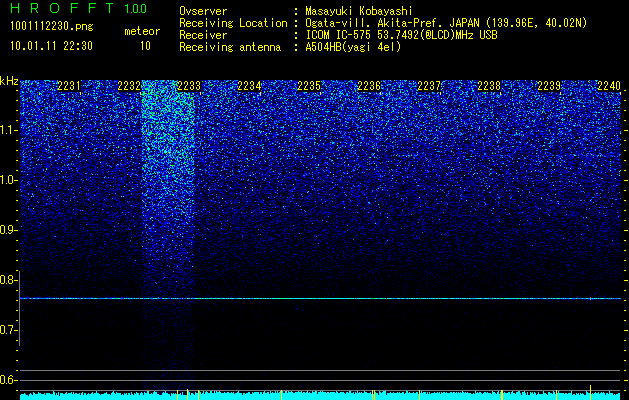Click the 2234 time marker
The height and width of the screenshot is (400, 629).
pyautogui.click(x=249, y=86)
